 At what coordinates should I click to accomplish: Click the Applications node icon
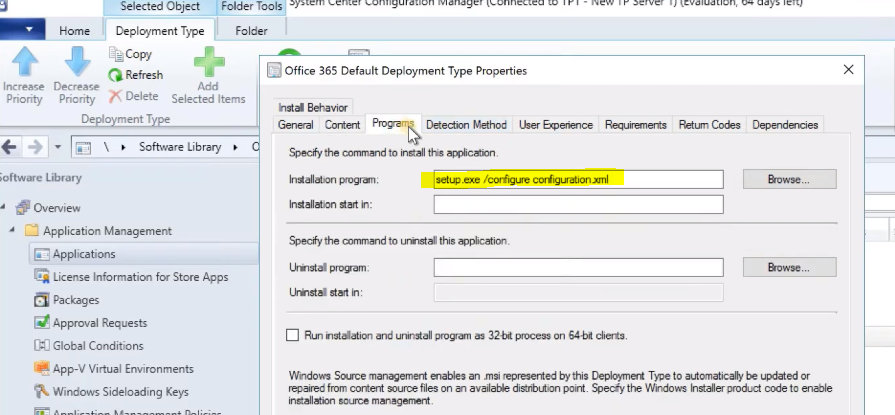(42, 254)
